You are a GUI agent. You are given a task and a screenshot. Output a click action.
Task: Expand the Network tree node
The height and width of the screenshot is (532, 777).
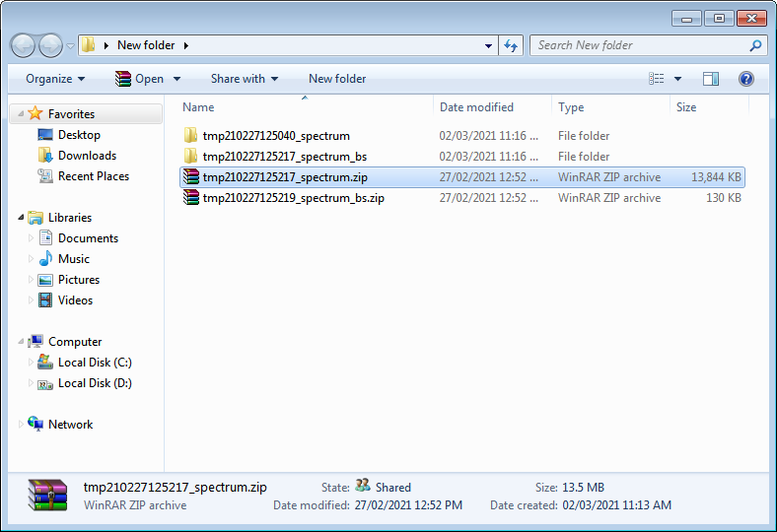pyautogui.click(x=21, y=424)
